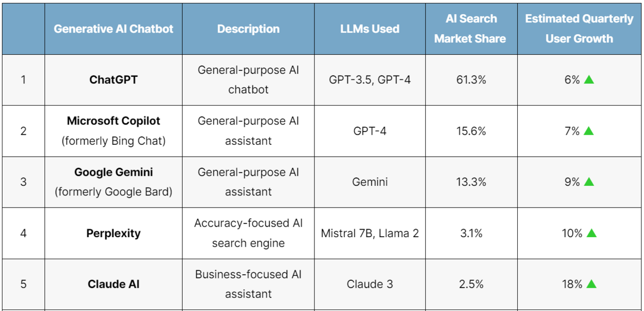The height and width of the screenshot is (311, 644).
Task: Select the Generative AI Chatbot column header
Action: 114,29
